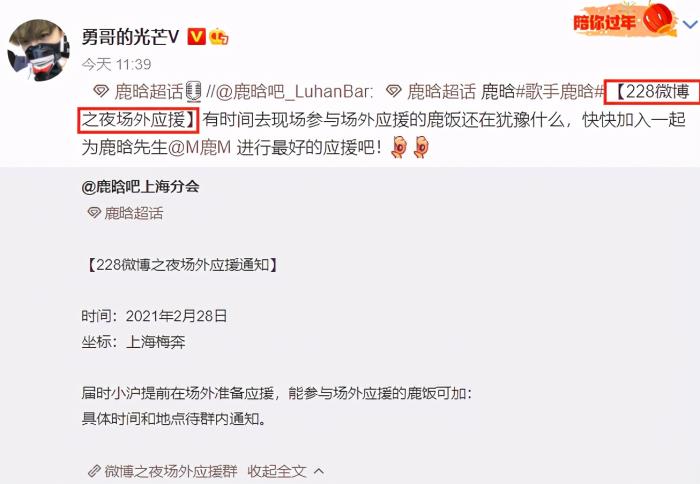This screenshot has width=700, height=484.
Task: Click the diamond icon before first 鹿晗超话
Action: [x=101, y=92]
